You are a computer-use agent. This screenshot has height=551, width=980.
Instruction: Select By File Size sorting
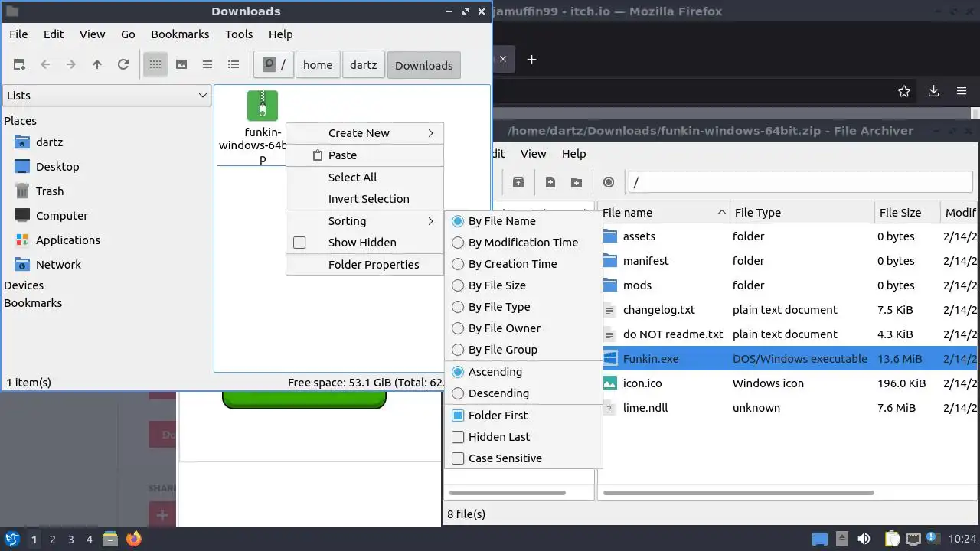524,285
